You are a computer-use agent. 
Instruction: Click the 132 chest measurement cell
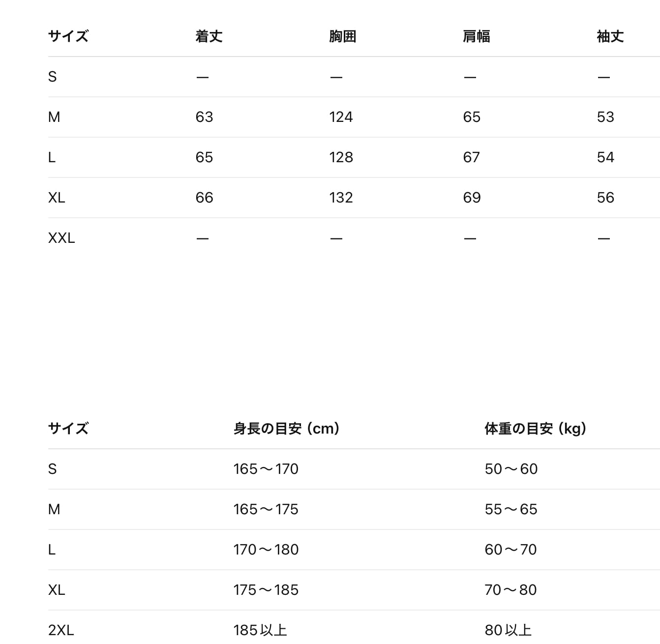(341, 198)
